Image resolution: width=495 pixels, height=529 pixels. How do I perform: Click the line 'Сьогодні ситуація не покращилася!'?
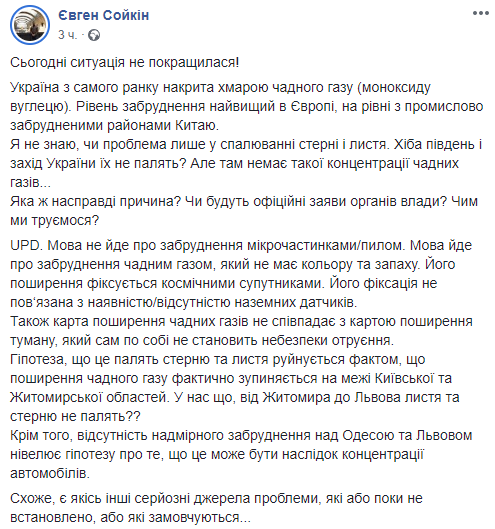(x=125, y=62)
